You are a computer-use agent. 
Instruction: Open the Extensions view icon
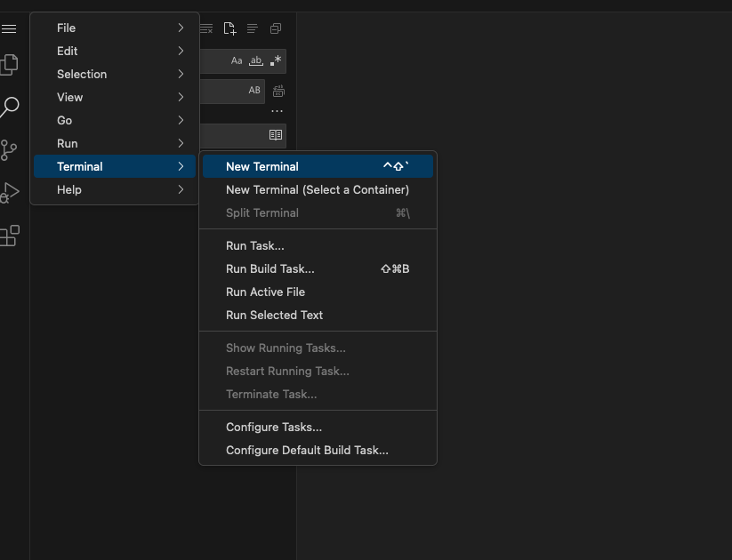[9, 236]
